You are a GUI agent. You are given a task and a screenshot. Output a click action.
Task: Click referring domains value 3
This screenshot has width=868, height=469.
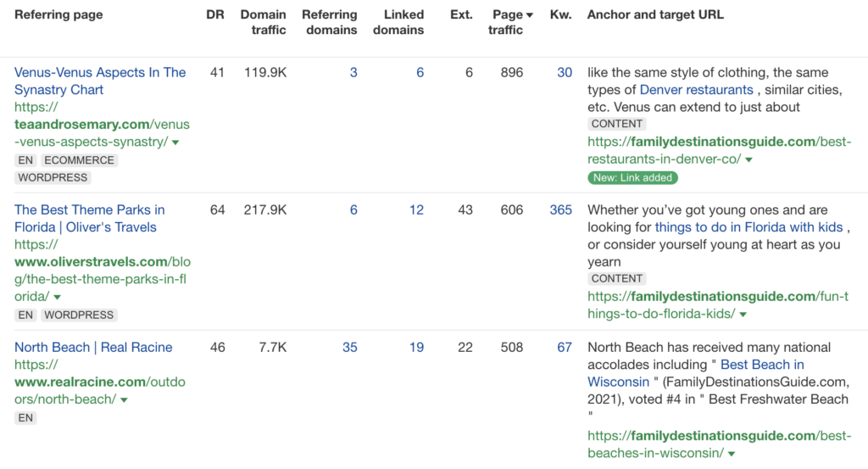coord(353,73)
